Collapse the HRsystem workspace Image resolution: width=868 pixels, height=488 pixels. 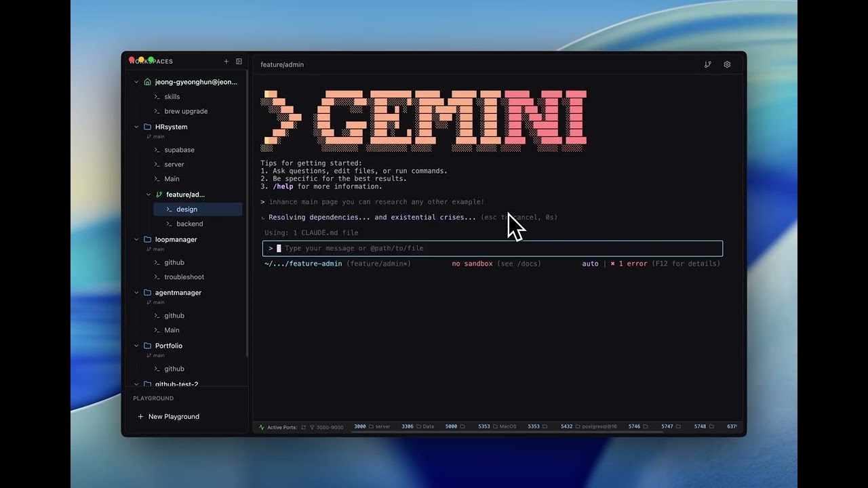tap(136, 126)
